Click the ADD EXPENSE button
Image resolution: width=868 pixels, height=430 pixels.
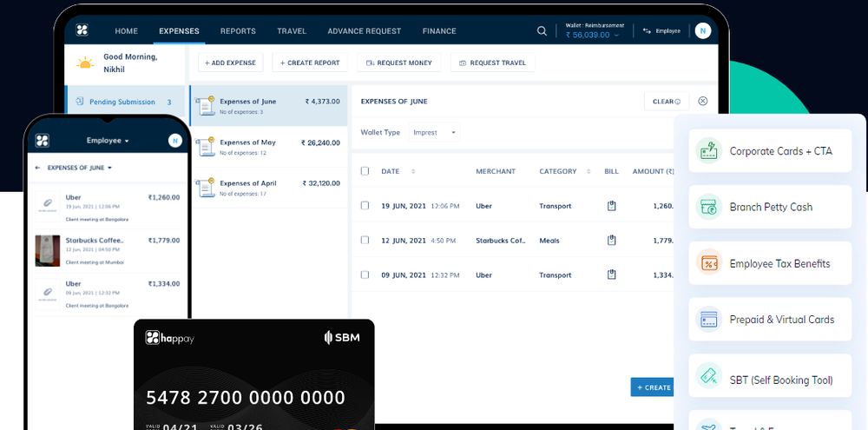[230, 63]
